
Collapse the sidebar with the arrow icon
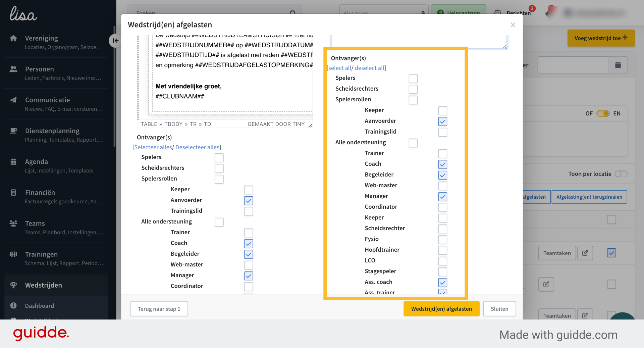(115, 41)
